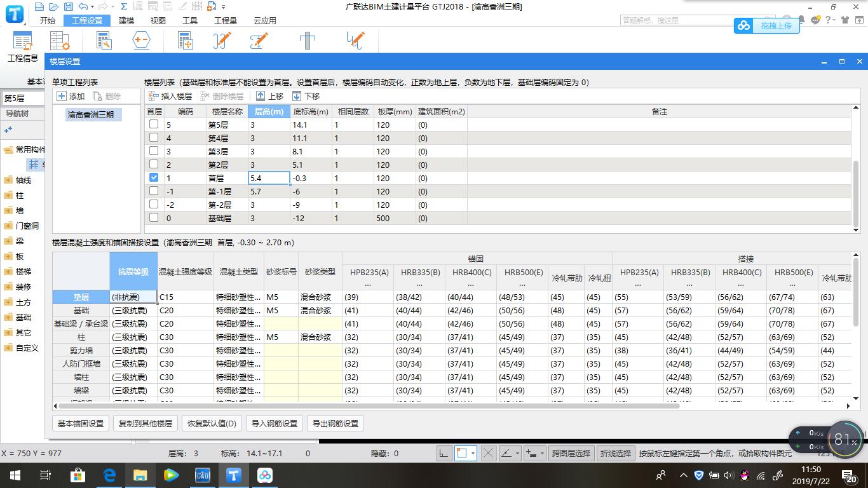Screen dimensions: 868x488
Task: Open Microsoft Edge from the taskbar
Action: click(x=109, y=475)
